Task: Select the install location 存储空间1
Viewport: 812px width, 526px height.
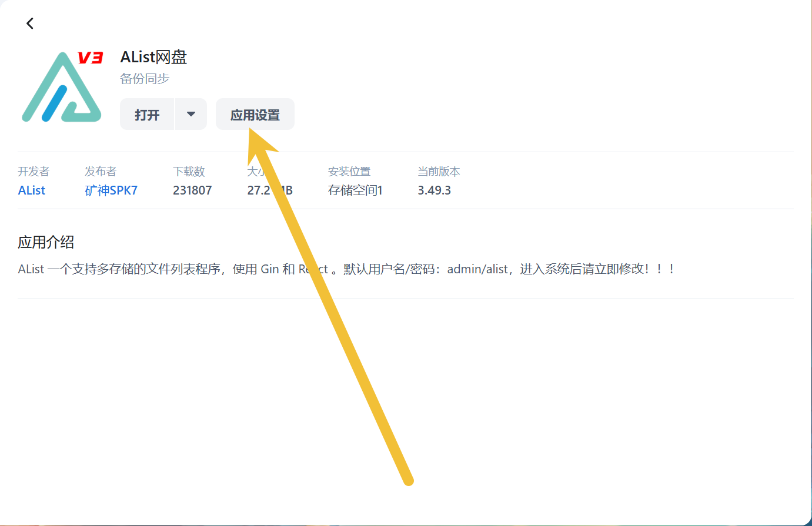Action: (355, 190)
